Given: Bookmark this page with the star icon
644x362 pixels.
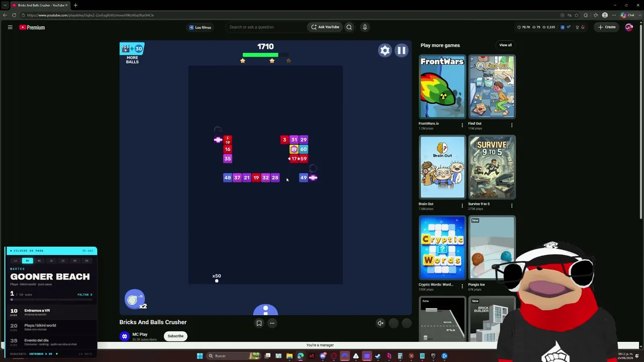Looking at the screenshot, I should pyautogui.click(x=577, y=15).
